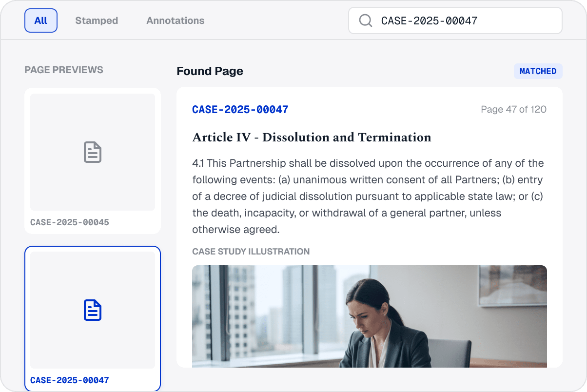Click the Page 47 of 120 indicator

514,109
